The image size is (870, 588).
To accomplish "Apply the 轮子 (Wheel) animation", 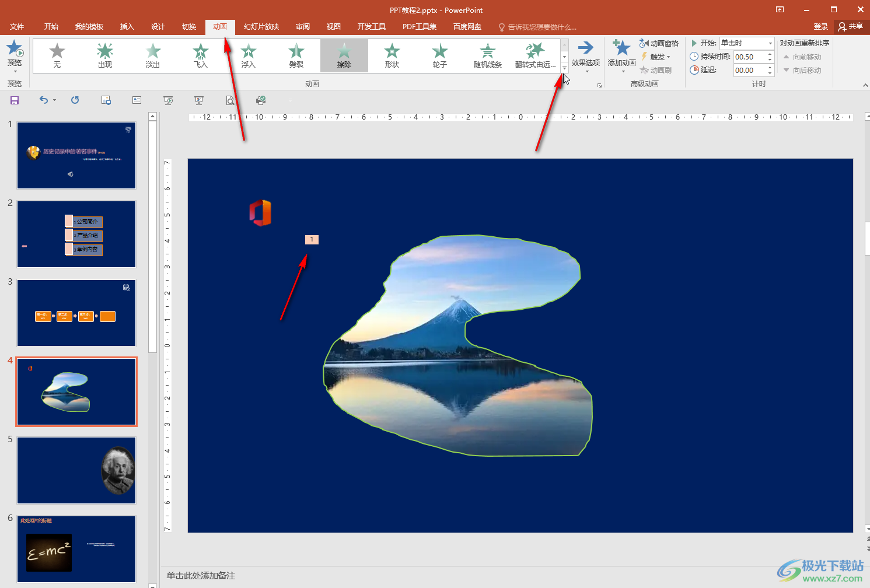I will [440, 56].
